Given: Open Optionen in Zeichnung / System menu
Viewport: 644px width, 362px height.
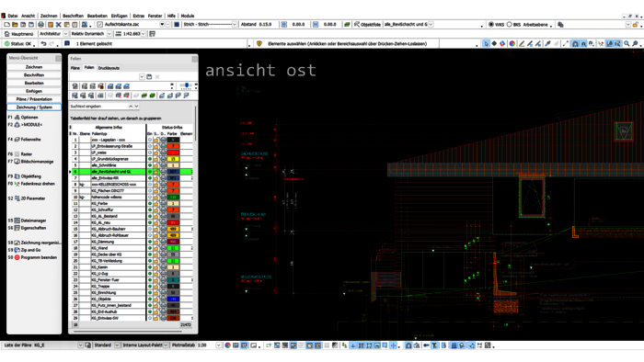Looking at the screenshot, I should [29, 118].
